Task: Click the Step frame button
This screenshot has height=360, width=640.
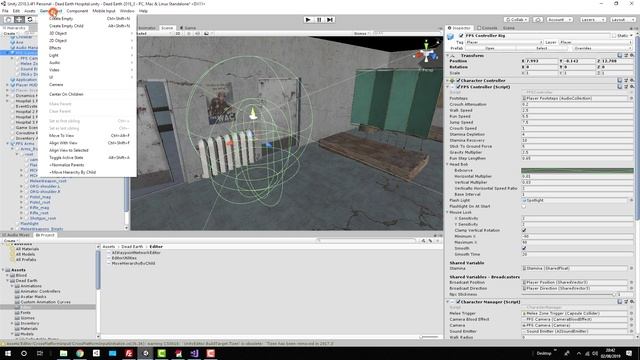Action: pos(330,20)
